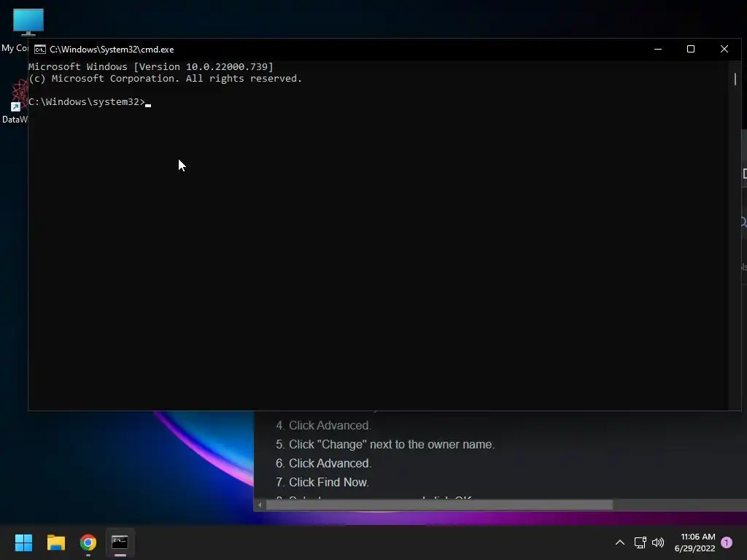
Task: Click left arrow of background horizontal scrollbar
Action: click(260, 505)
